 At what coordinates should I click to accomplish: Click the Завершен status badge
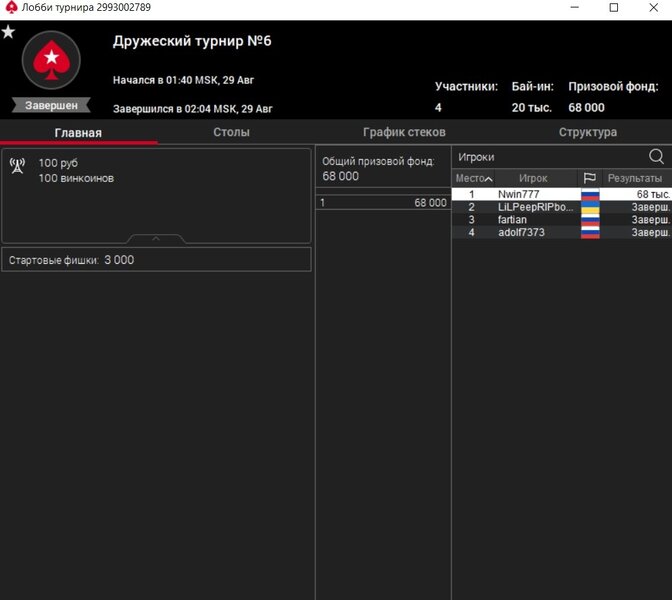pyautogui.click(x=51, y=105)
